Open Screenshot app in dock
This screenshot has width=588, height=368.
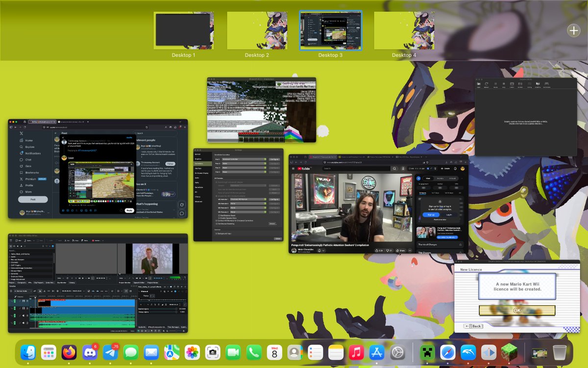[213, 353]
